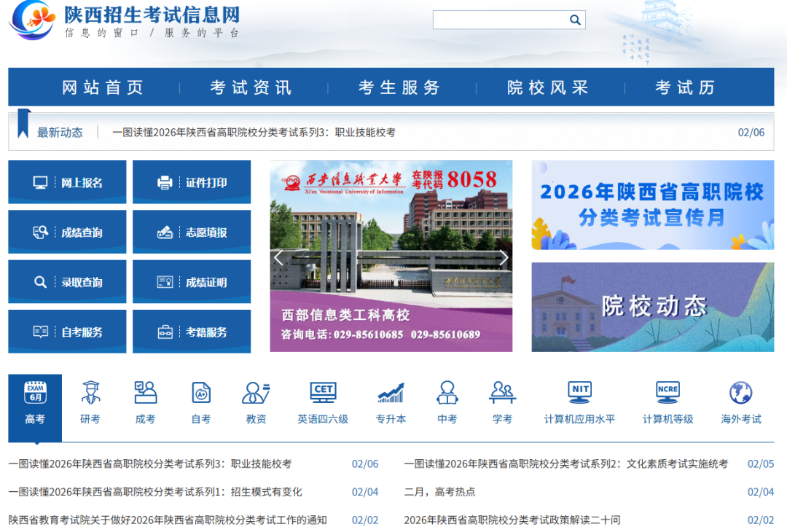
Task: Open the 考试资讯 menu item
Action: (248, 87)
